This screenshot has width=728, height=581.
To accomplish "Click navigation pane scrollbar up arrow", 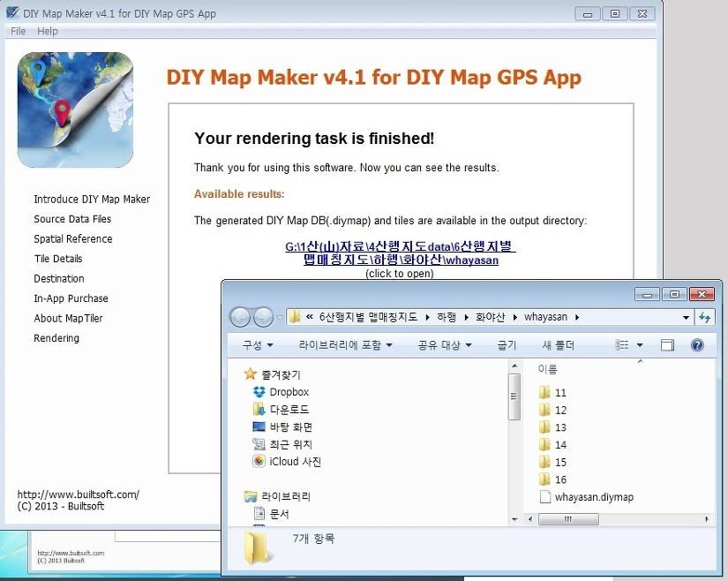I will point(514,366).
